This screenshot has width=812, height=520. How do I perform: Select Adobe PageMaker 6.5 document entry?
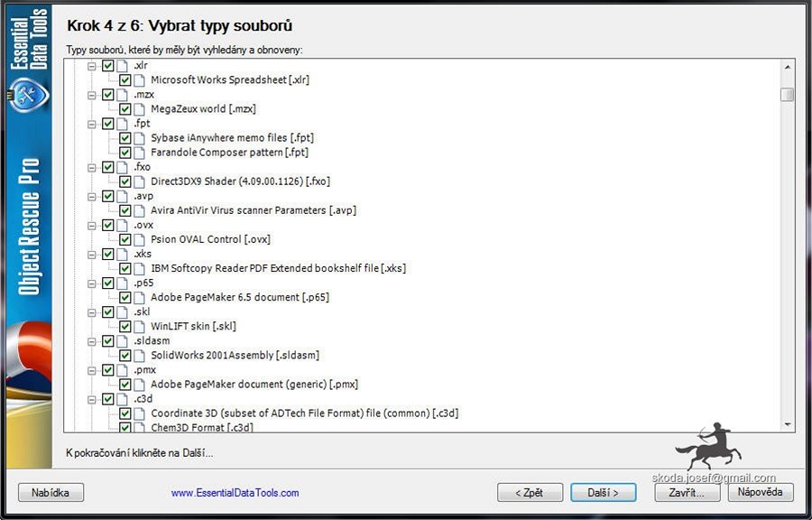[x=239, y=297]
